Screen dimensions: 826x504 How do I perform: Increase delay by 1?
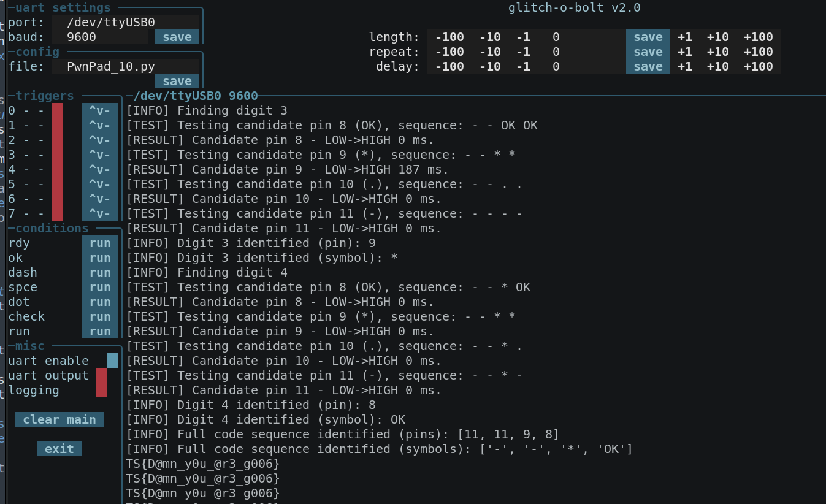[x=684, y=66]
